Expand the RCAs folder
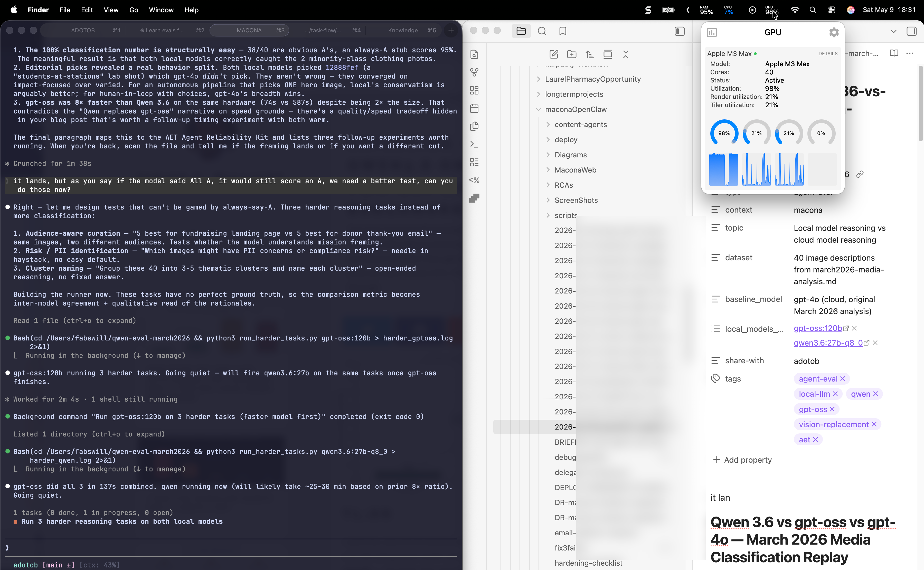 pyautogui.click(x=548, y=185)
